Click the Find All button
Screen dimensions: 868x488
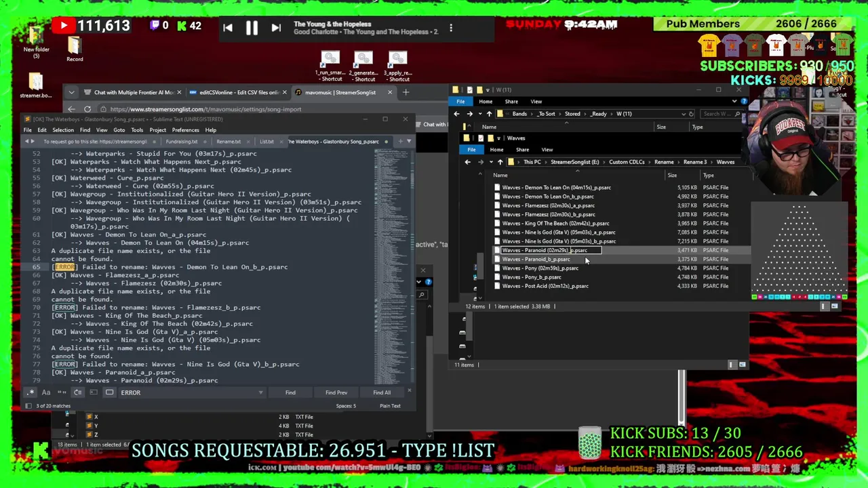pyautogui.click(x=382, y=392)
